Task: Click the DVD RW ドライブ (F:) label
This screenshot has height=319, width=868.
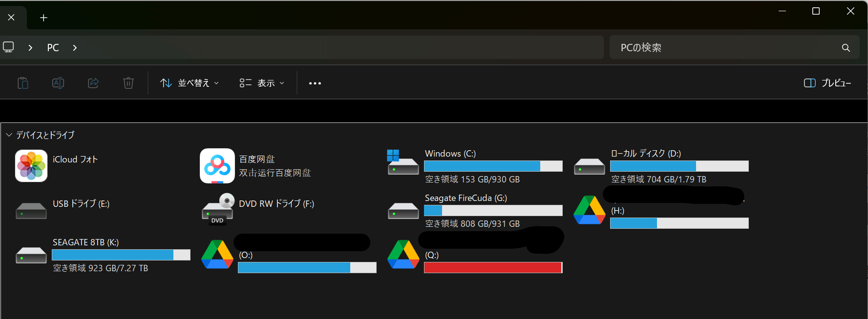Action: coord(276,204)
